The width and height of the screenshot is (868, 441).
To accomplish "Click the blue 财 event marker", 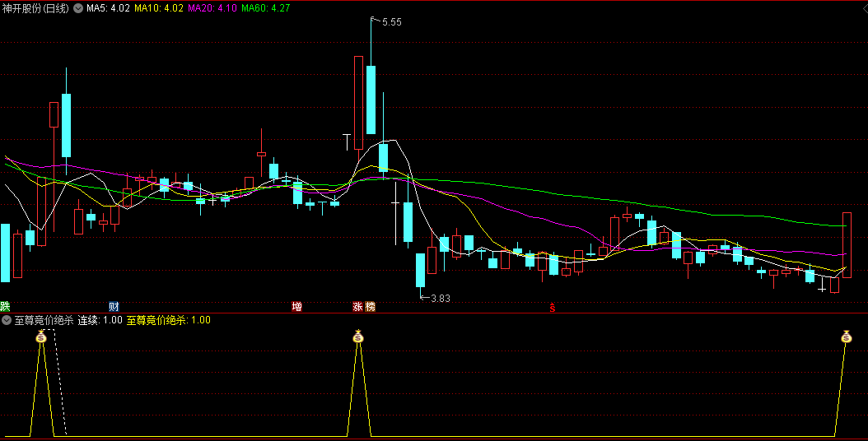I will point(114,307).
